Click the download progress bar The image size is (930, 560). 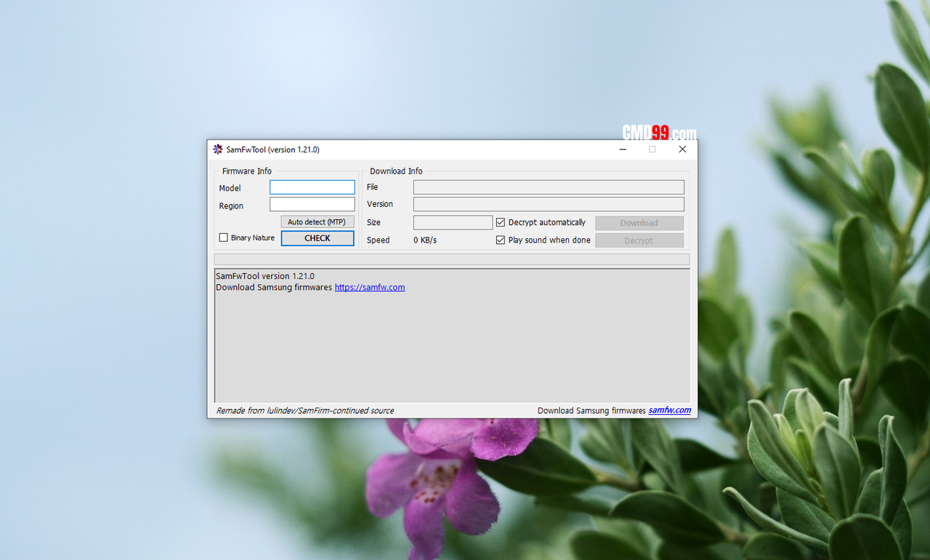click(x=452, y=259)
